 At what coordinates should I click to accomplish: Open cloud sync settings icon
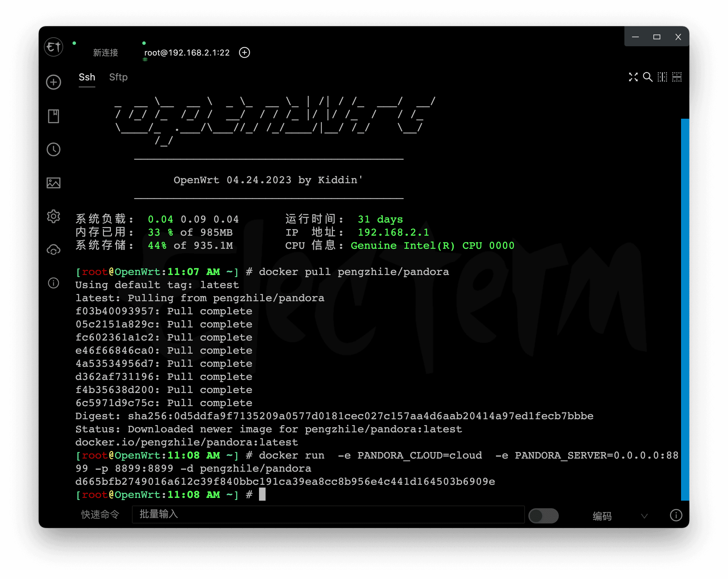54,250
